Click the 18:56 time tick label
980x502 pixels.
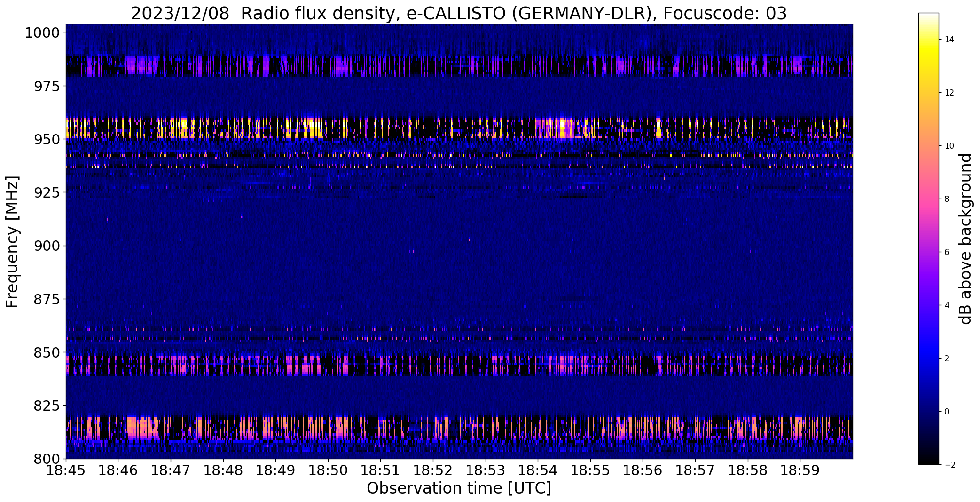click(643, 470)
